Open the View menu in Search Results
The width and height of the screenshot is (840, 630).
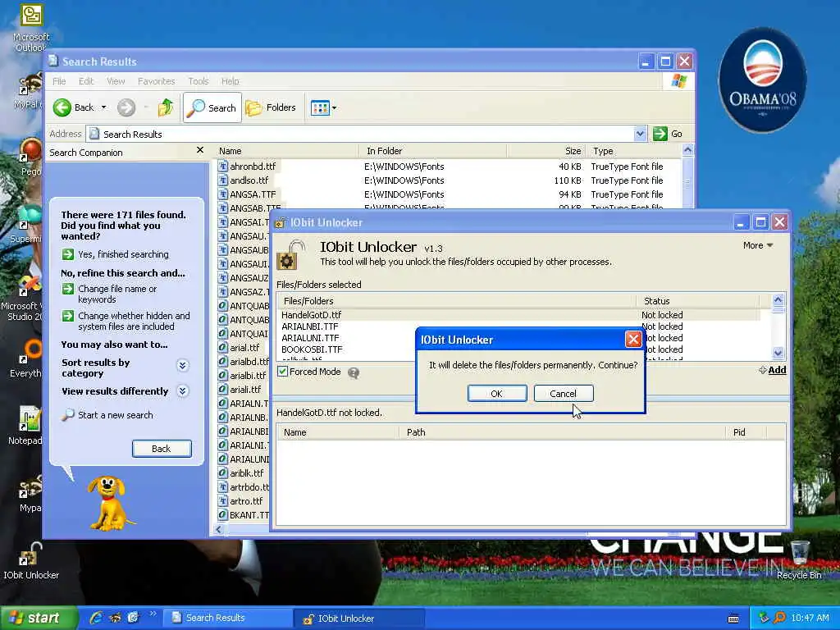pyautogui.click(x=116, y=81)
